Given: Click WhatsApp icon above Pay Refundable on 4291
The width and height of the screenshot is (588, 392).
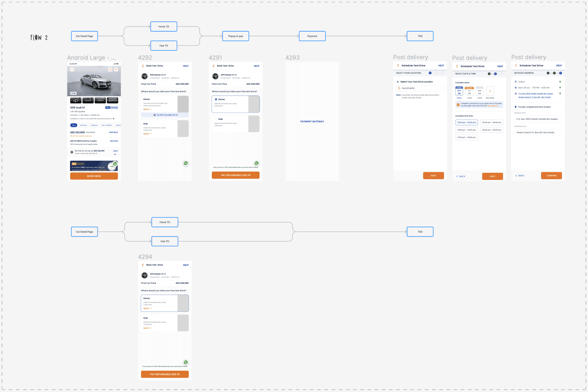Looking at the screenshot, I should 256,163.
